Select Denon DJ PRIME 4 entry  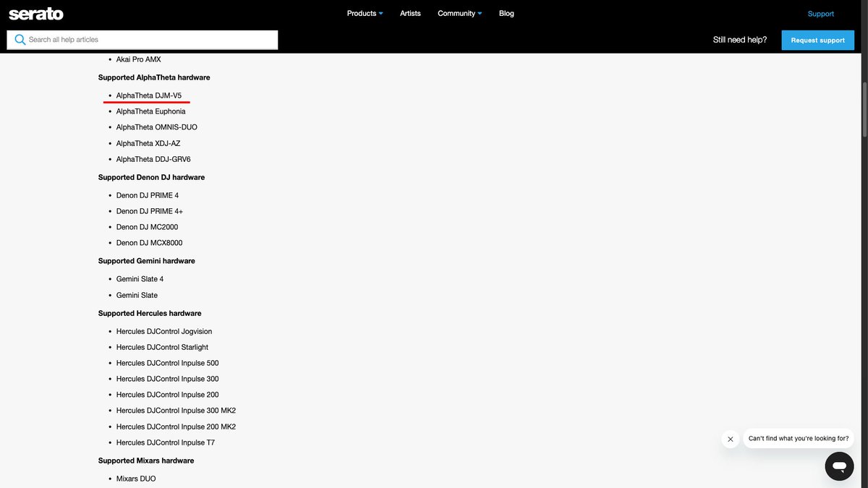pyautogui.click(x=148, y=195)
